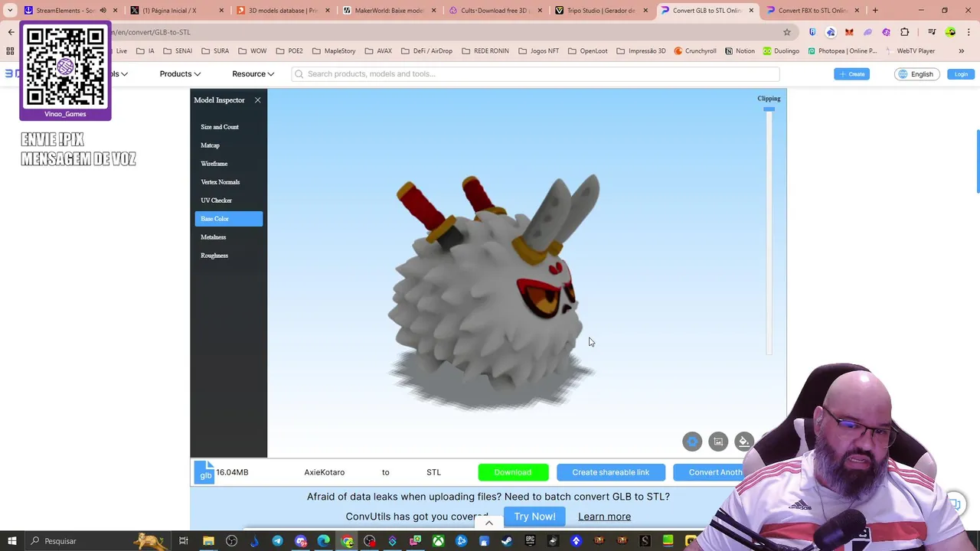
Task: Expand the Products dropdown menu
Action: (x=180, y=74)
